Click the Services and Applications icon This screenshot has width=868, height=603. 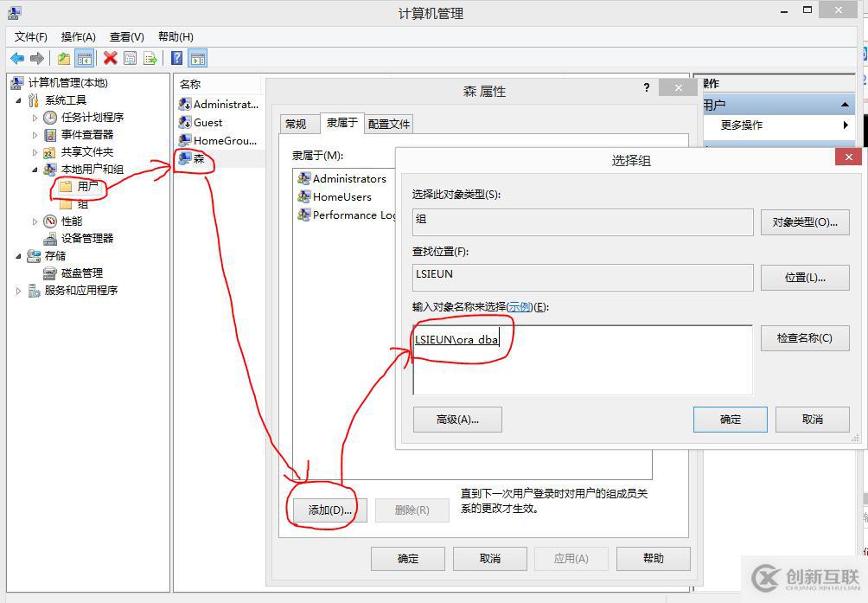(34, 290)
